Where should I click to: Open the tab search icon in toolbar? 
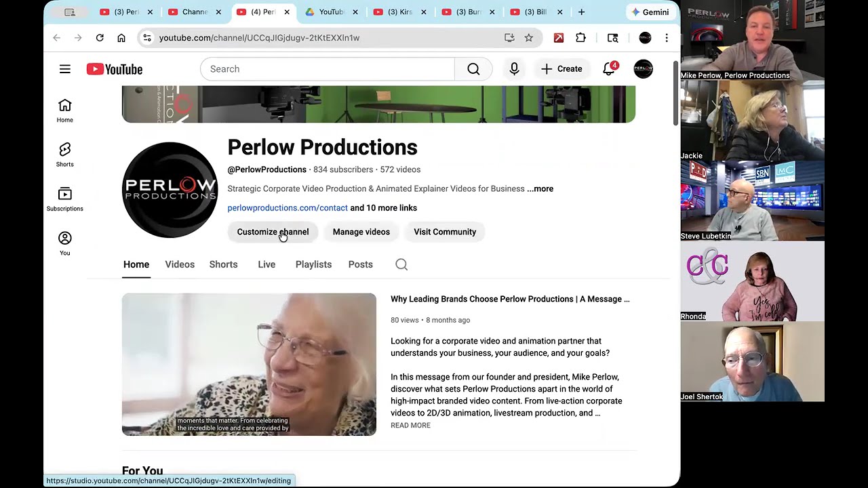coord(613,38)
